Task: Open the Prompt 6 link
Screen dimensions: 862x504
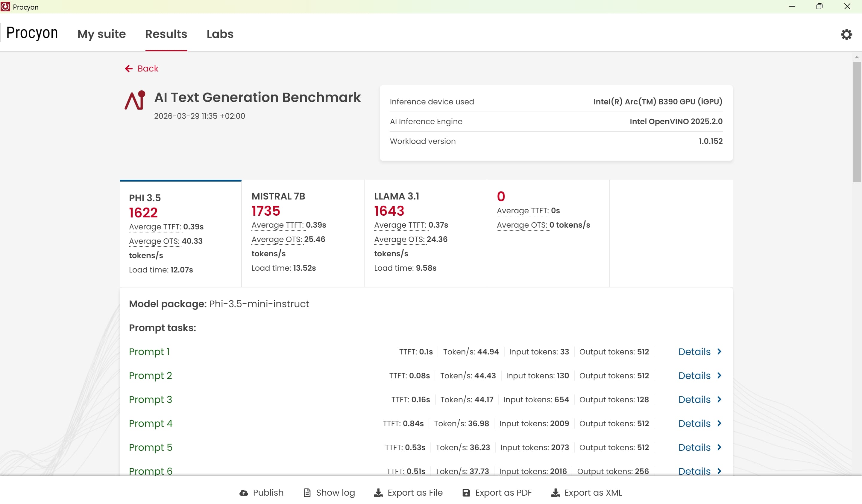Action: 151,471
